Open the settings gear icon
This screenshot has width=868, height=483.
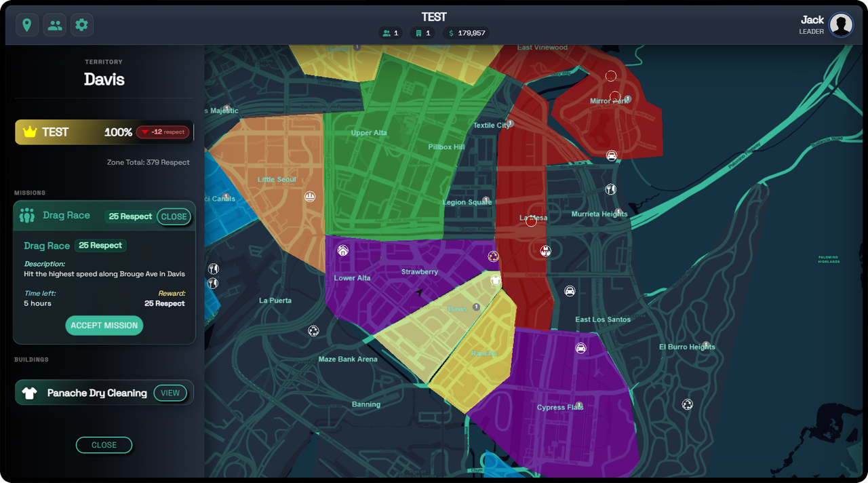(x=81, y=25)
